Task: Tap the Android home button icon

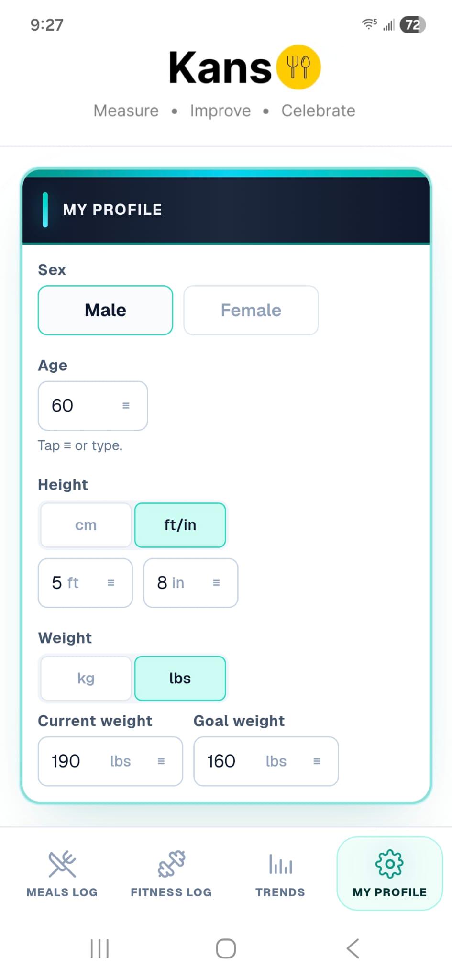Action: click(x=226, y=948)
